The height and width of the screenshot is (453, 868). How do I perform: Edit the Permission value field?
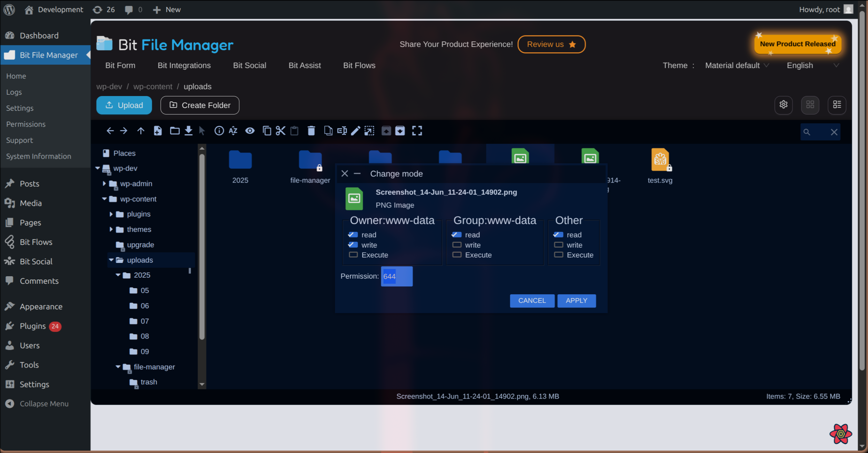[396, 276]
